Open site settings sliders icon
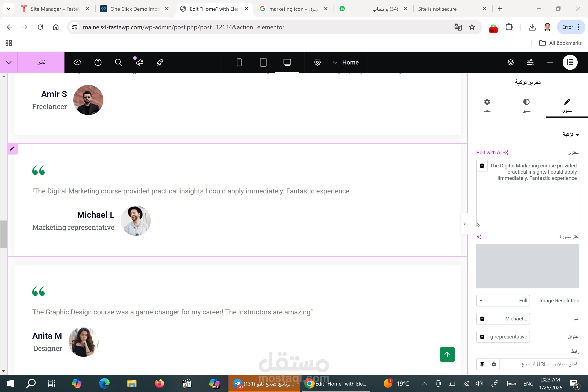 (530, 62)
